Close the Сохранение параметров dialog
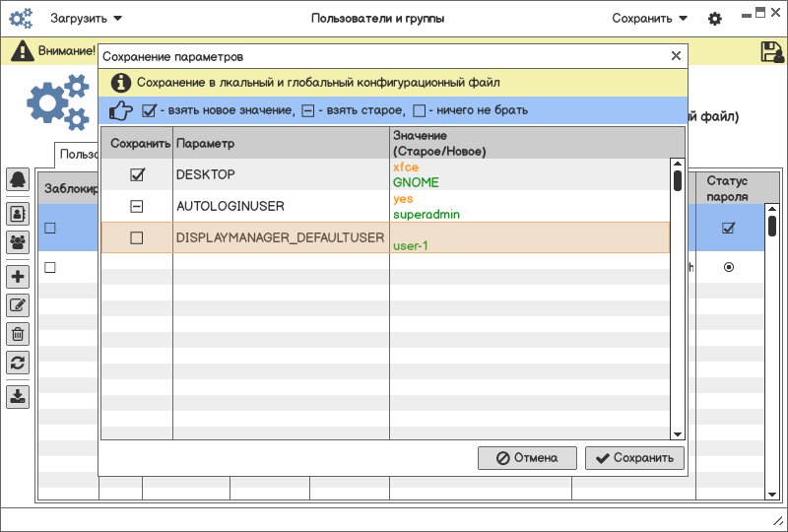The height and width of the screenshot is (532, 788). click(676, 57)
